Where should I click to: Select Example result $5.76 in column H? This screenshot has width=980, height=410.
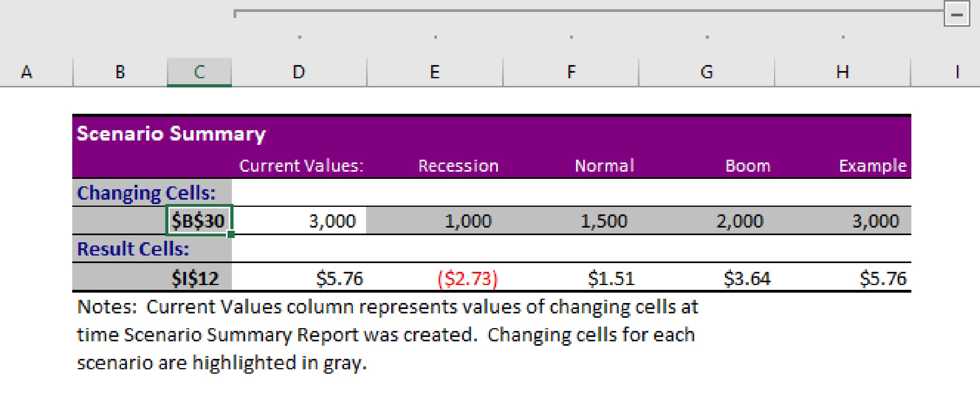pyautogui.click(x=843, y=277)
